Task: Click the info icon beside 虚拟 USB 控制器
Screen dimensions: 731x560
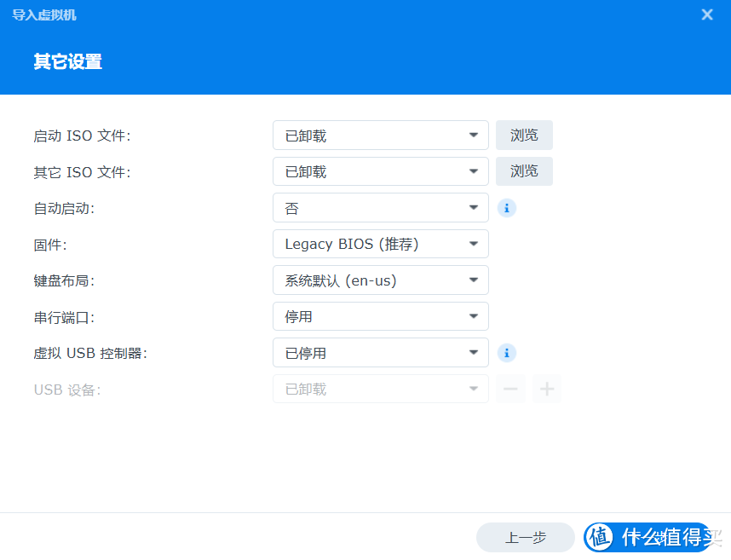Action: 507,352
